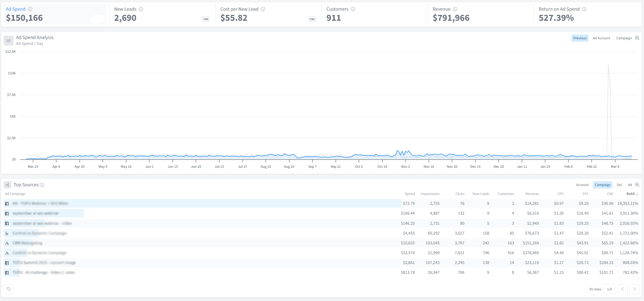Click the share icon next to Top Sources
This screenshot has height=301, width=644.
coord(8,185)
